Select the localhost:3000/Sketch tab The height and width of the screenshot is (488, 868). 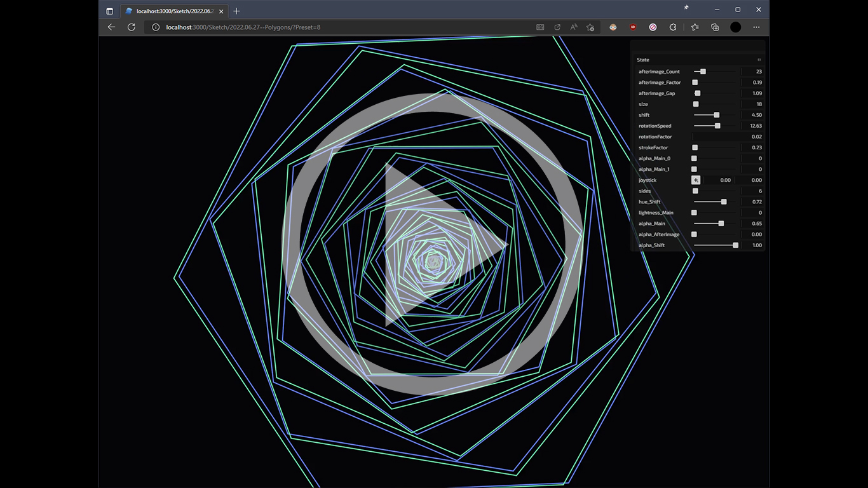tap(173, 11)
